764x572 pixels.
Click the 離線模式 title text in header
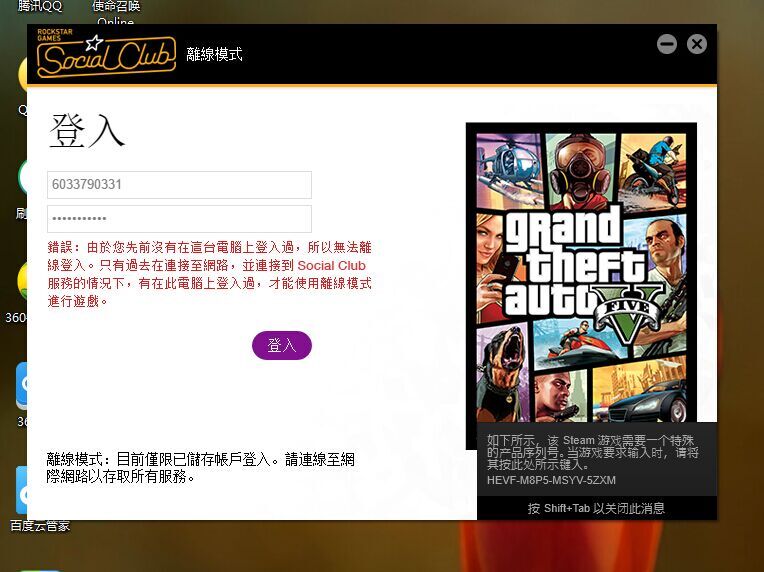(x=214, y=54)
